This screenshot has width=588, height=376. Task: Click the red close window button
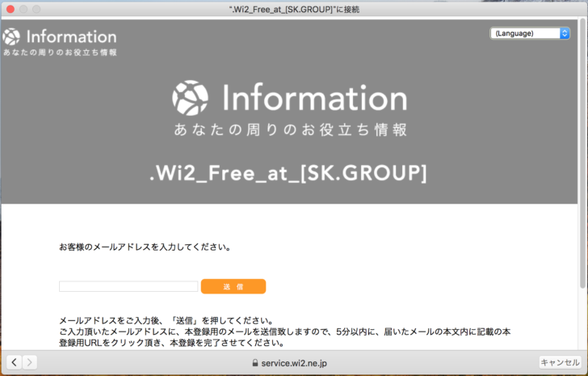[10, 9]
